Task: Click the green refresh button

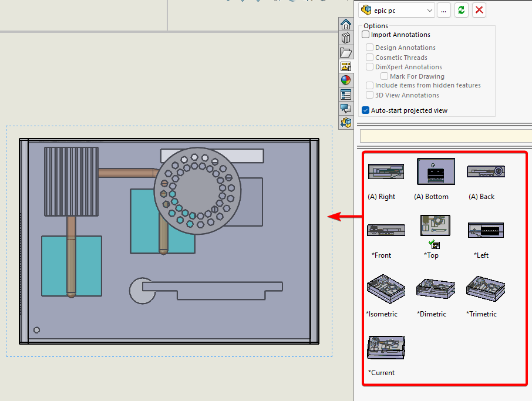Action: pyautogui.click(x=461, y=10)
